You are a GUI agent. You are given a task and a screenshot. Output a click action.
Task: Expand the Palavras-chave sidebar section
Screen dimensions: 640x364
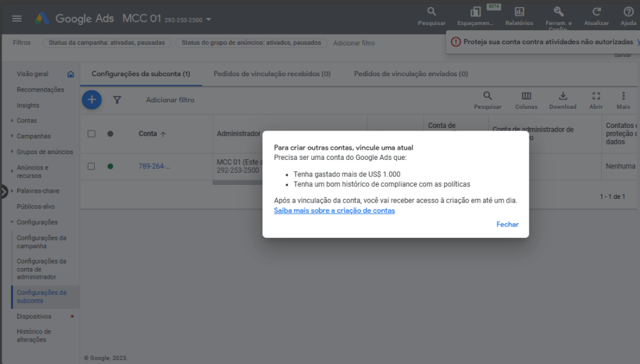[12, 191]
